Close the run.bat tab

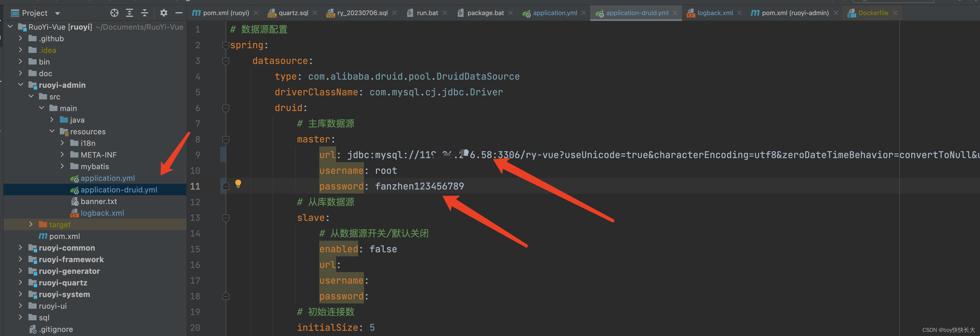coord(445,13)
